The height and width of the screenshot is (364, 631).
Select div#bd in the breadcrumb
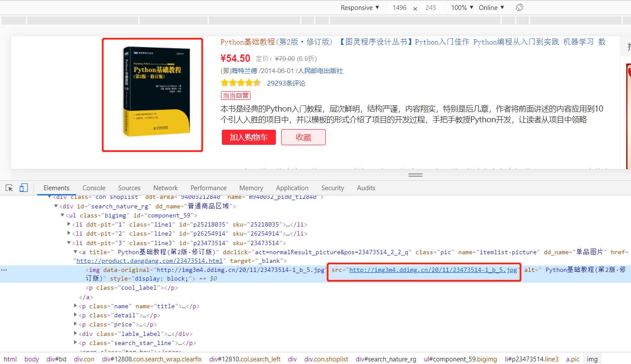(x=57, y=359)
